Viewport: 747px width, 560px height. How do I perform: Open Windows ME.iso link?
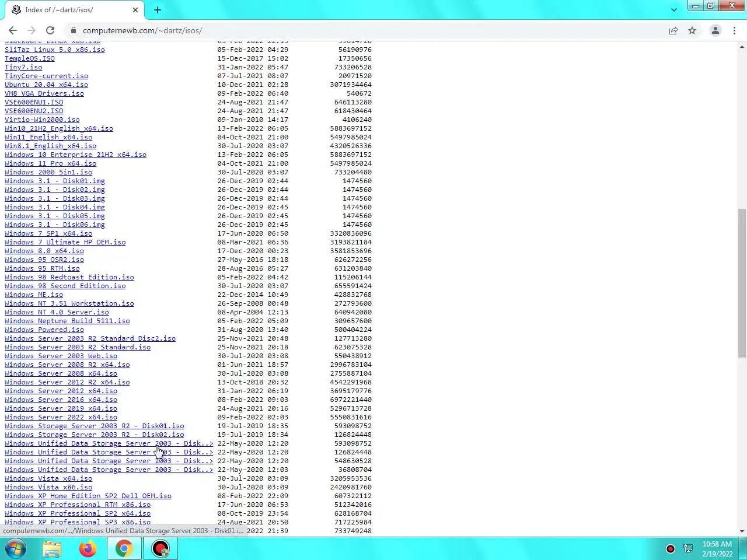34,295
